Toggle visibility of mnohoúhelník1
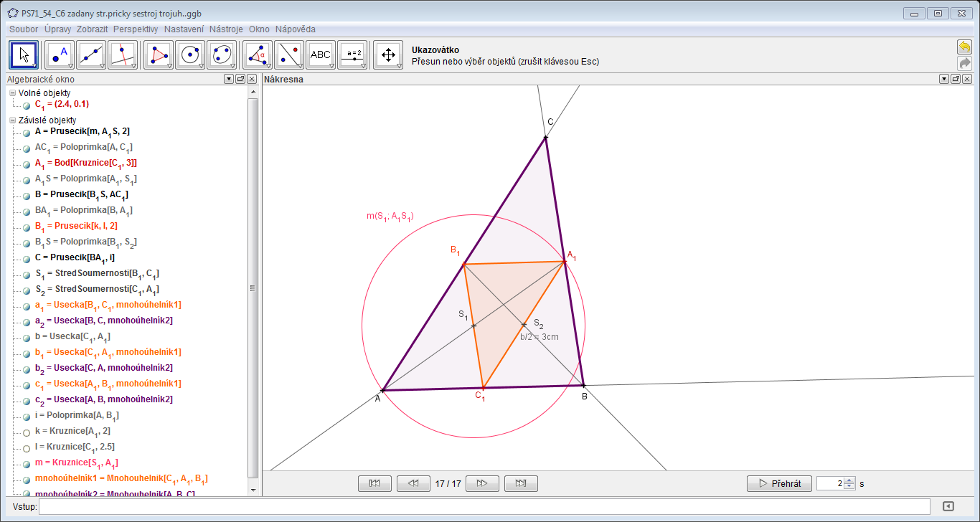Screen dimensions: 980x522 click(27, 479)
